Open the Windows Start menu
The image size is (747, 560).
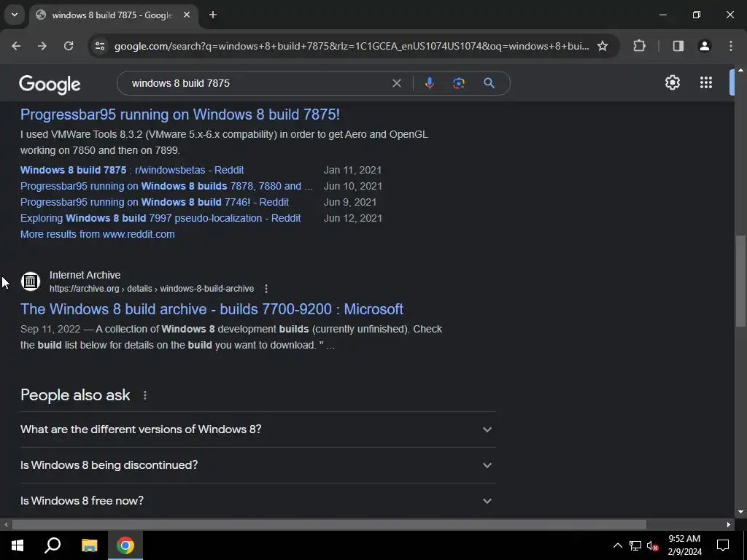pos(18,545)
